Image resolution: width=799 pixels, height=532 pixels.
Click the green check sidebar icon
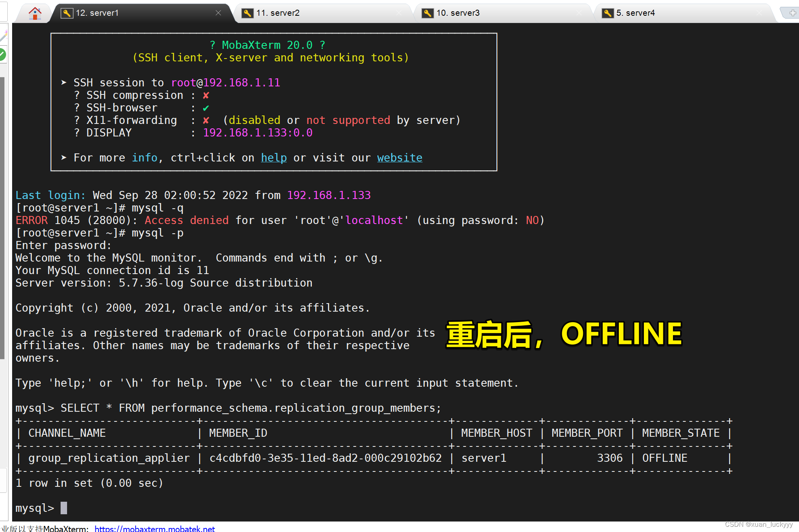(2, 54)
